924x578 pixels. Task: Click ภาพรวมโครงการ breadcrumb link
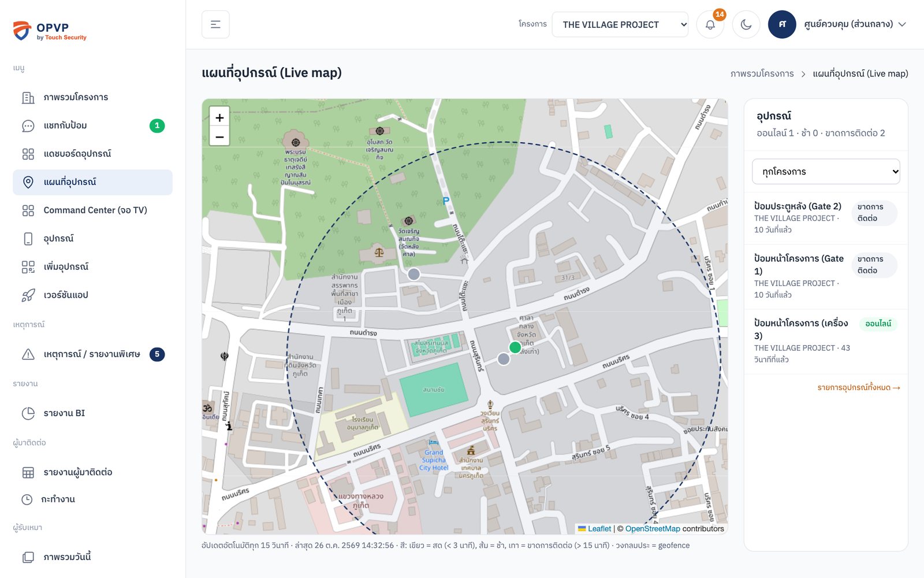762,73
